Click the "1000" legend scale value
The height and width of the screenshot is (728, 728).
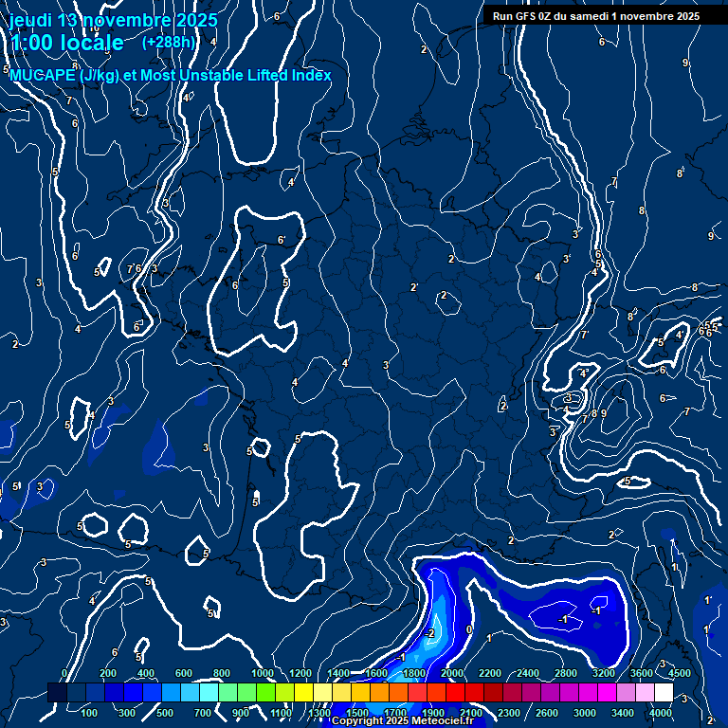[263, 673]
